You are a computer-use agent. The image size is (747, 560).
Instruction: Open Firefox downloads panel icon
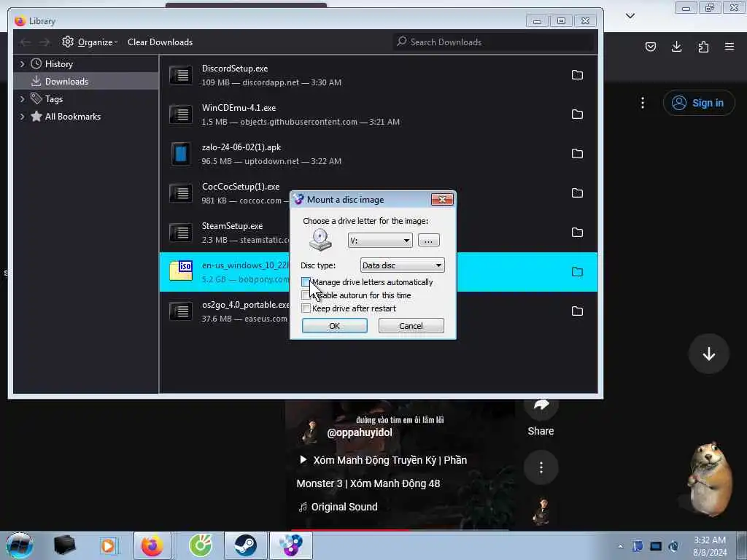click(x=676, y=47)
